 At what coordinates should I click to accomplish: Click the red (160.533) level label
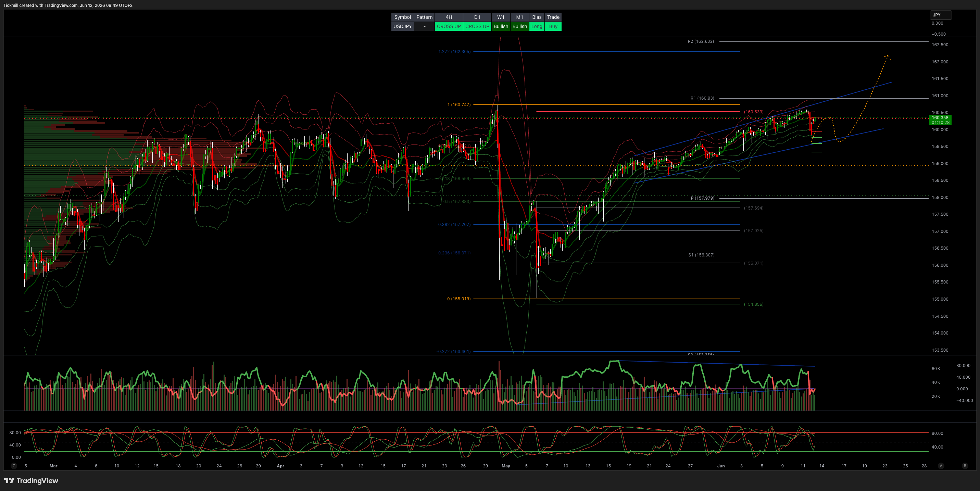753,112
